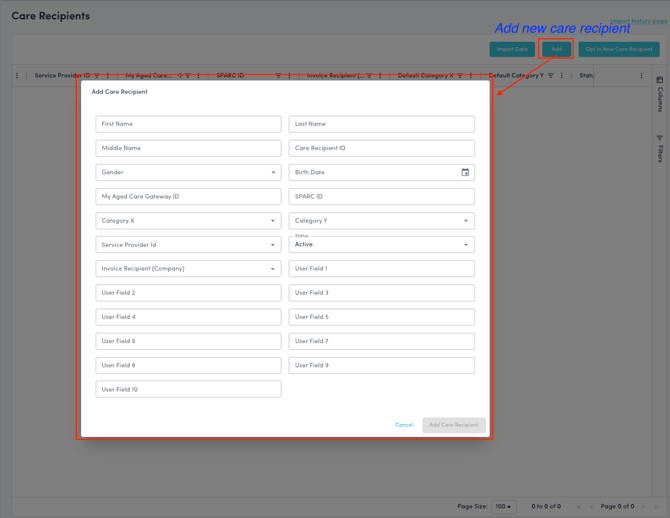
Task: Open Default Category Y column menu
Action: (562, 76)
